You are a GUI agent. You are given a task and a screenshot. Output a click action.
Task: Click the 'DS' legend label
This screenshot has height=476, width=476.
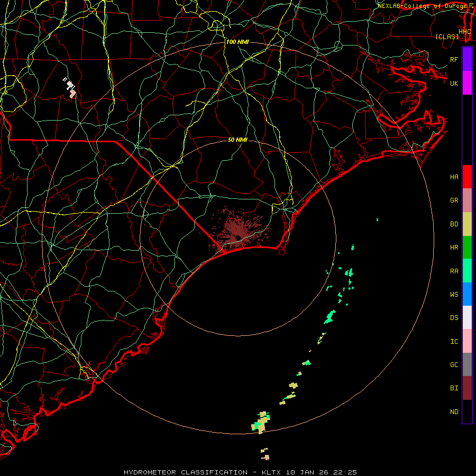click(x=454, y=318)
